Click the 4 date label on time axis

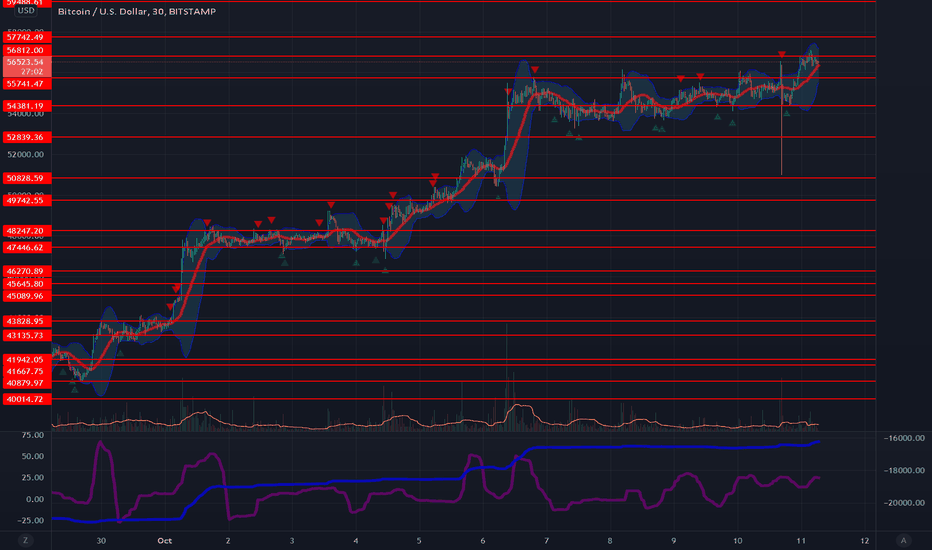click(x=355, y=540)
